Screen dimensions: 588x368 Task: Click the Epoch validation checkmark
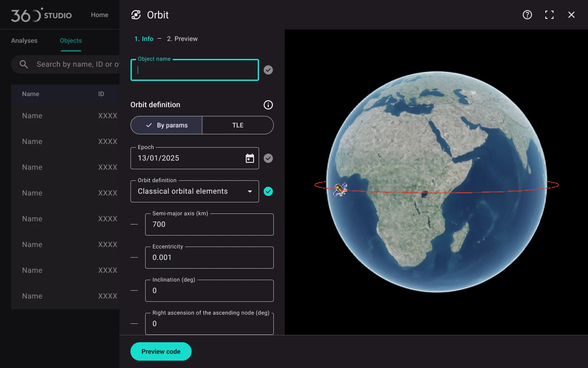coord(268,158)
